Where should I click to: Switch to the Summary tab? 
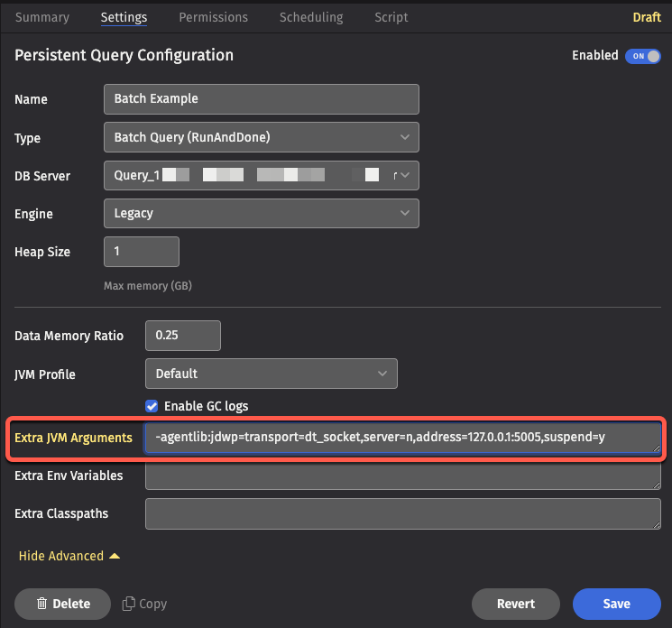(42, 17)
